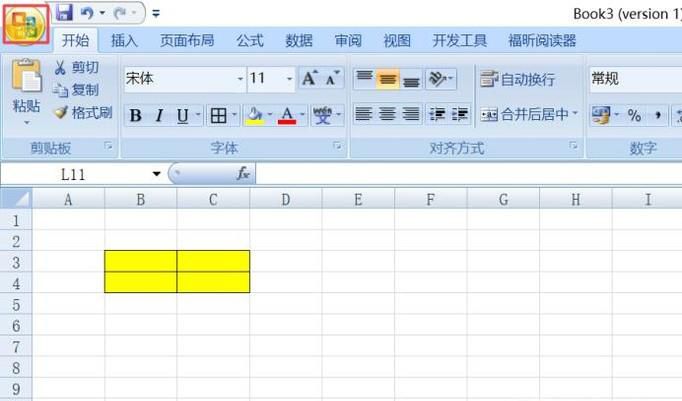This screenshot has width=682, height=401.
Task: Open the 常规 number format dropdown
Action: click(635, 79)
